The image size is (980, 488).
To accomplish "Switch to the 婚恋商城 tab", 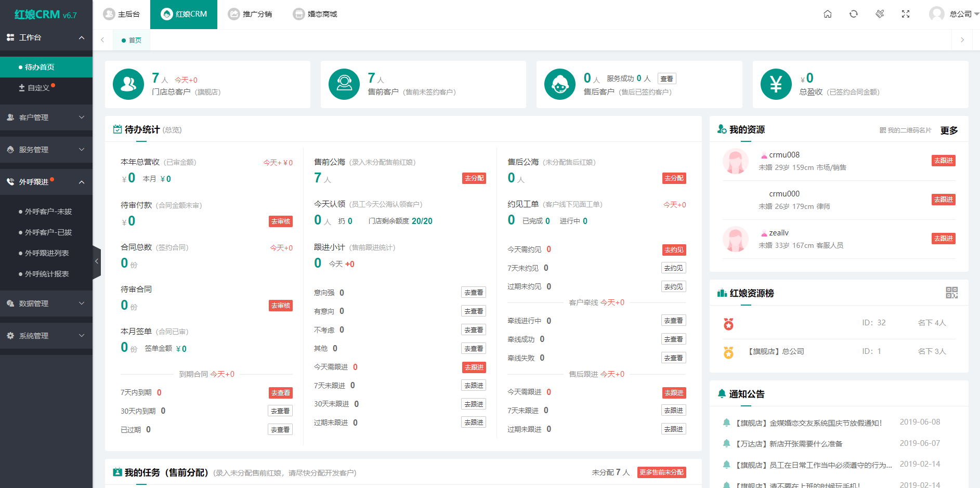I will (x=315, y=14).
